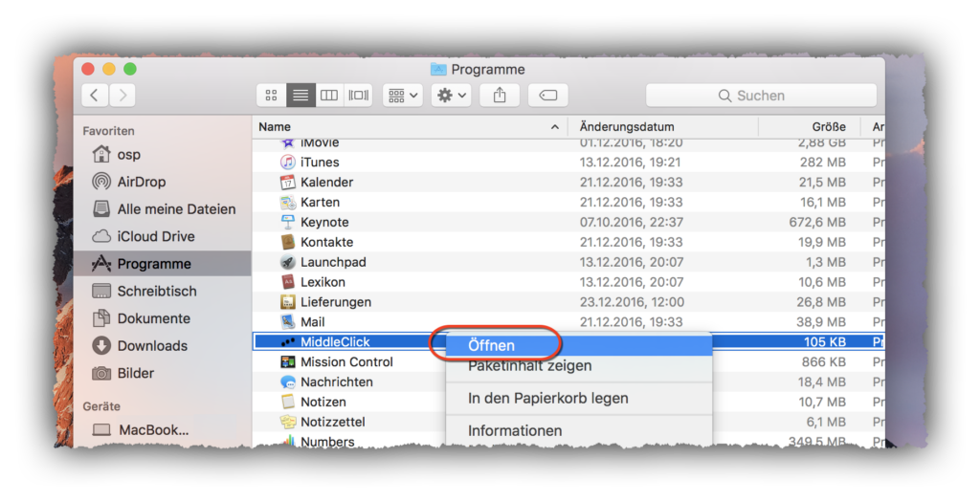Click the Nachrichten app icon

pyautogui.click(x=287, y=382)
